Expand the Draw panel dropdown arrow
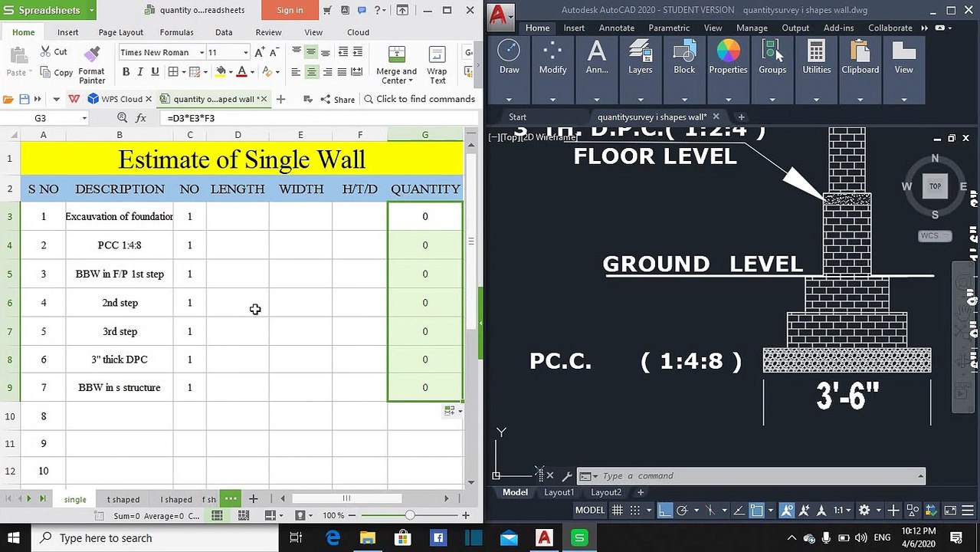 point(509,100)
